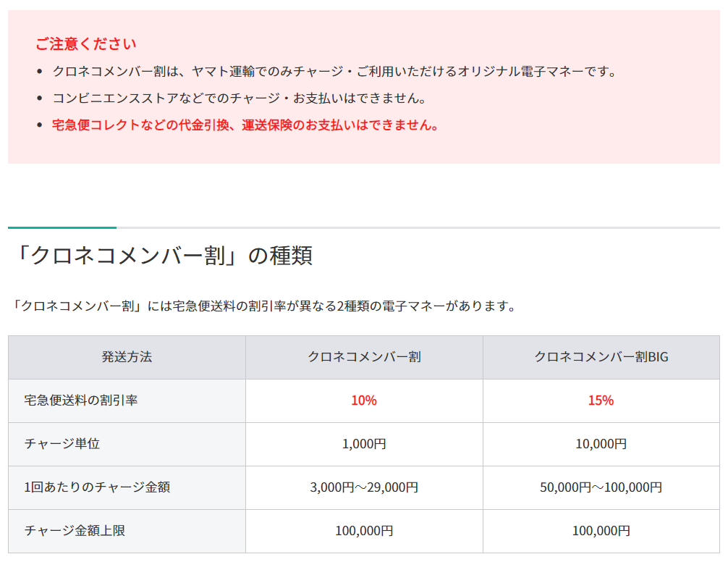Viewport: 728px width, 562px height.
Task: Click the paragraph mentioning 2種類の電子マネー
Action: 262,306
